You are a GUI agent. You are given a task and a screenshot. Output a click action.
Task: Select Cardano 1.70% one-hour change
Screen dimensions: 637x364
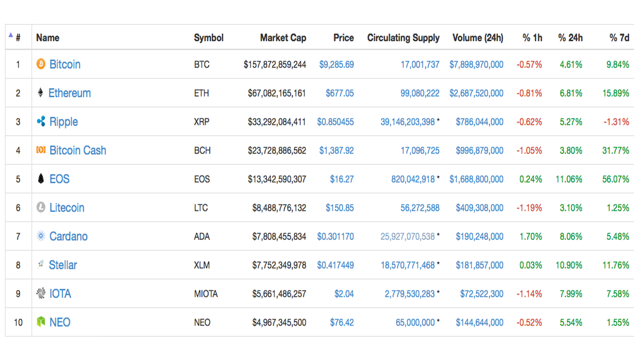point(531,236)
